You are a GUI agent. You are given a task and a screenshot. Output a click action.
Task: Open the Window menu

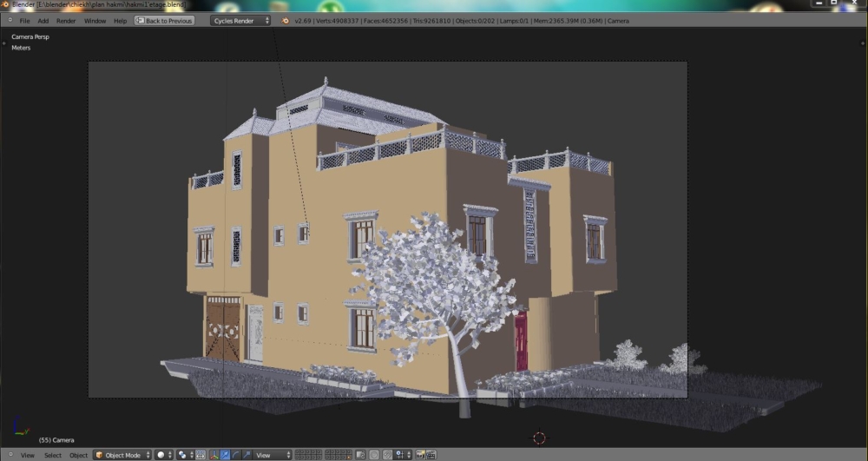pos(95,21)
